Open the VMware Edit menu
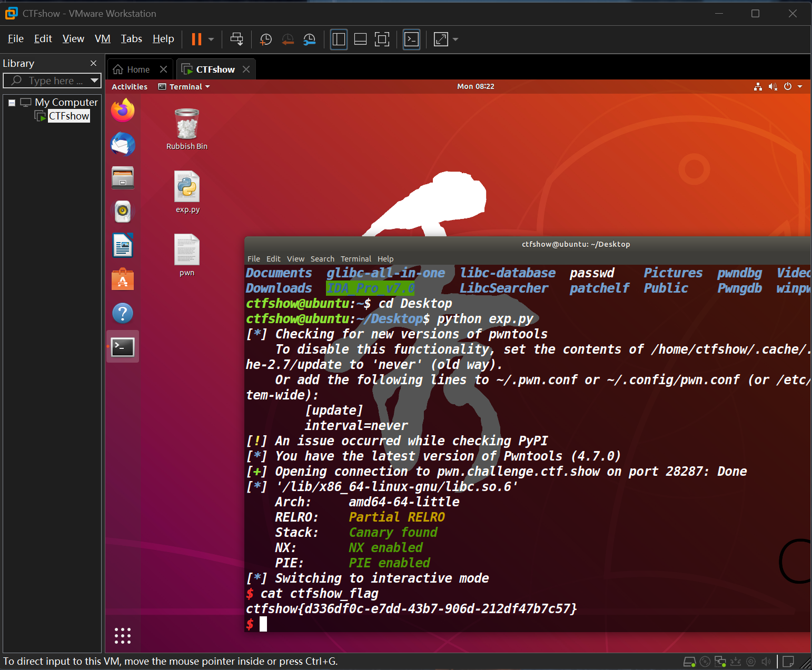The height and width of the screenshot is (670, 812). coord(43,39)
